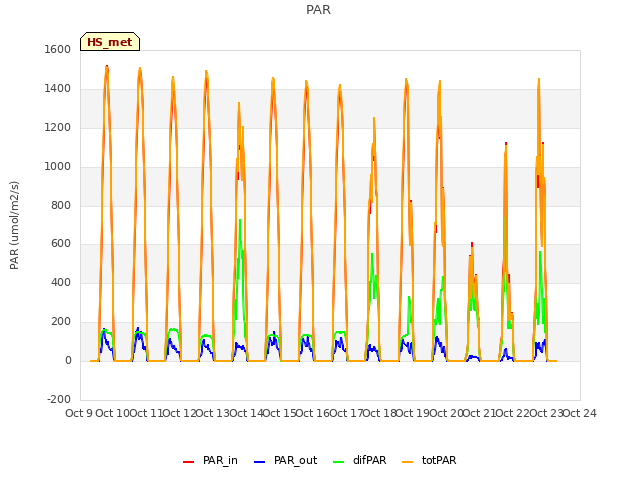This screenshot has height=480, width=640.
Task: Click the 1400 y-axis tick label
Action: [x=58, y=89]
